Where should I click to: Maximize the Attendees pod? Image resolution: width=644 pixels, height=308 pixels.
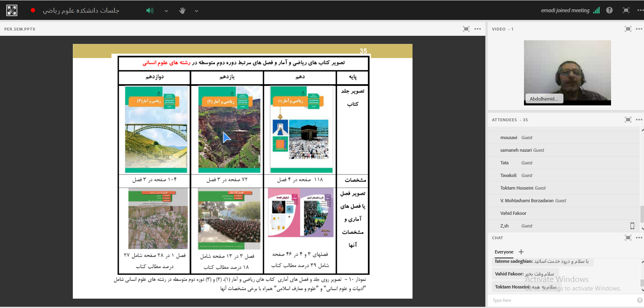pos(628,120)
